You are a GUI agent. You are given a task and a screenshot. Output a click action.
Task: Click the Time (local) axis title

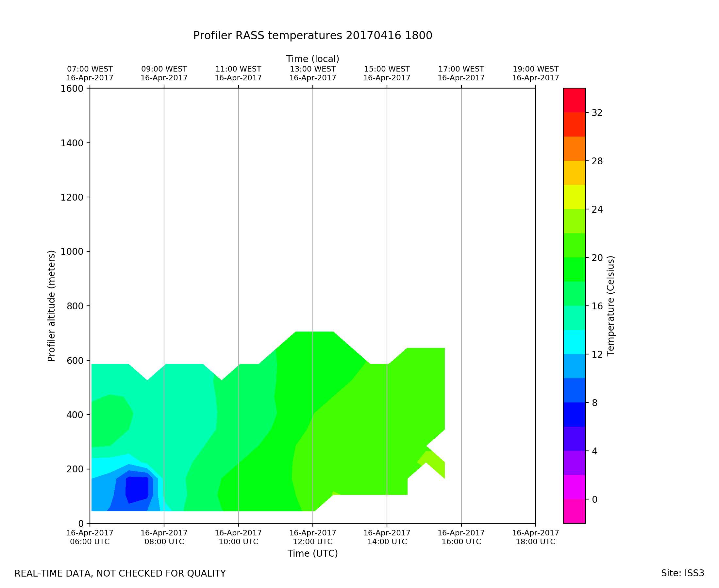[x=312, y=59]
